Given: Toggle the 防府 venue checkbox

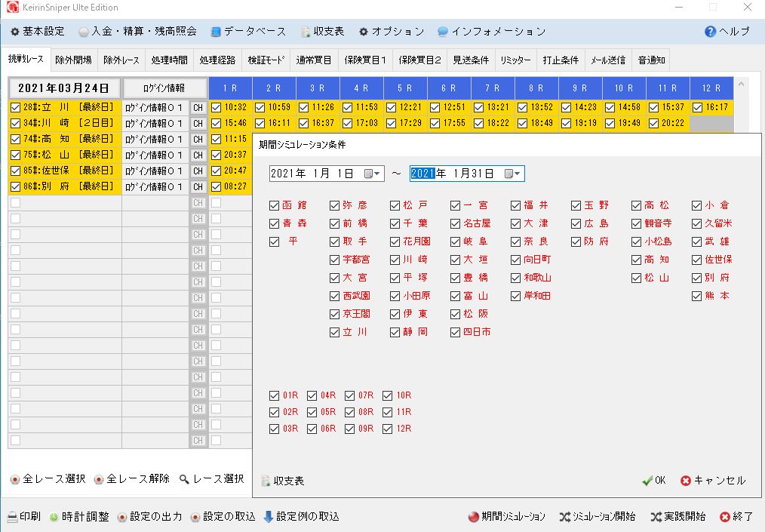Looking at the screenshot, I should click(x=576, y=242).
